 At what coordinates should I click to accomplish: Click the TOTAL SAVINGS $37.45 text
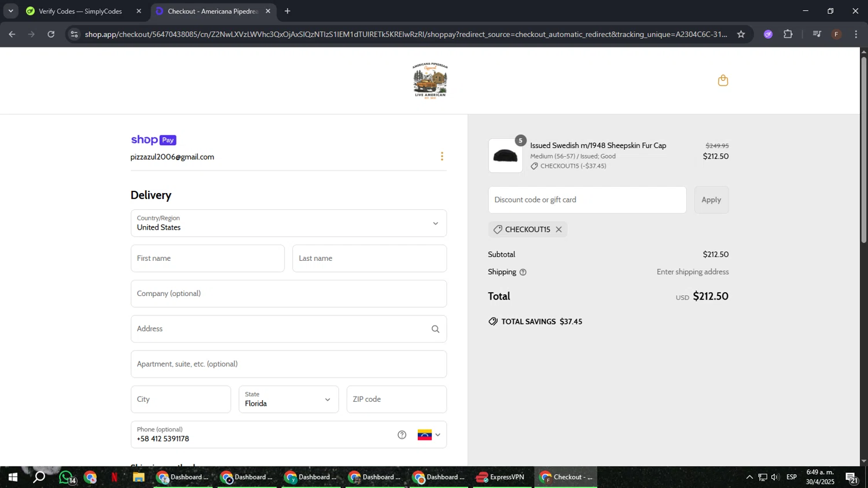tap(542, 321)
